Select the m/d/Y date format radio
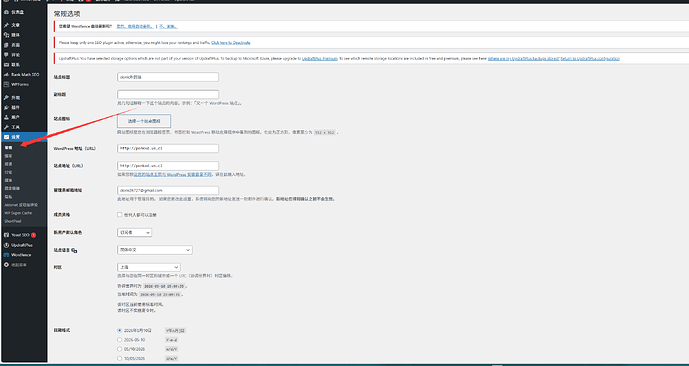The image size is (689, 366). 120,349
